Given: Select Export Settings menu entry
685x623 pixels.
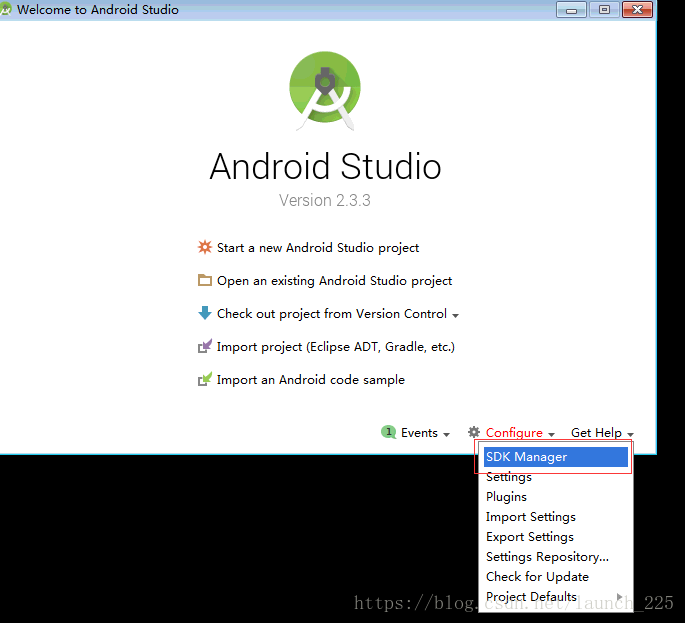Looking at the screenshot, I should pyautogui.click(x=556, y=537).
